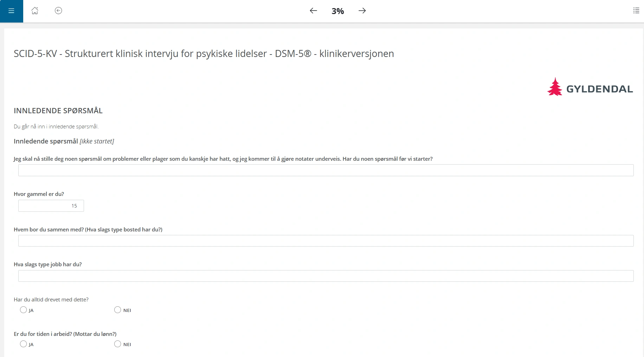Select JA for 'Er du for tiden i arbeid?'
The height and width of the screenshot is (357, 644).
pos(24,344)
